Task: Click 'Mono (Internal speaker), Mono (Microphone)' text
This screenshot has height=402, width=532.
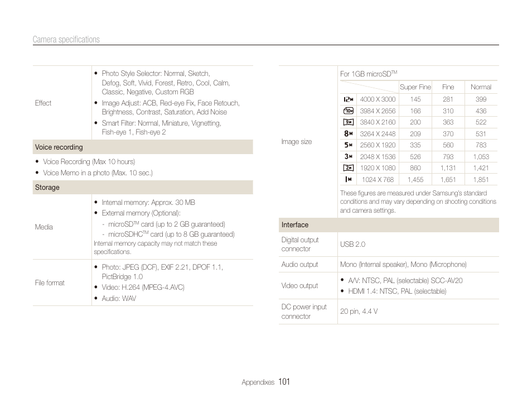Action: [403, 264]
